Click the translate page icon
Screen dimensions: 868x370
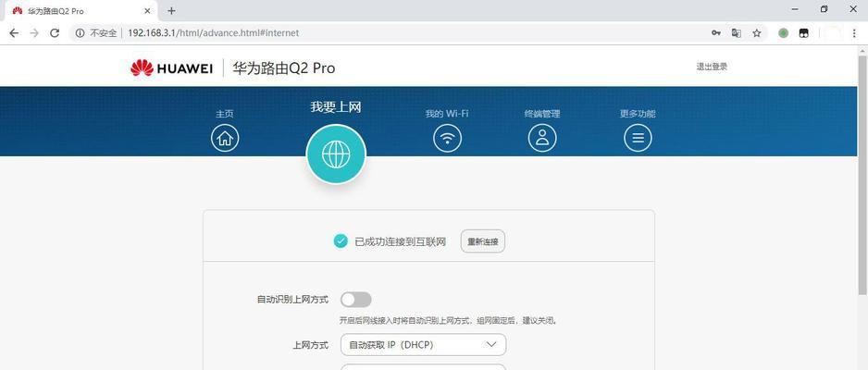[737, 33]
